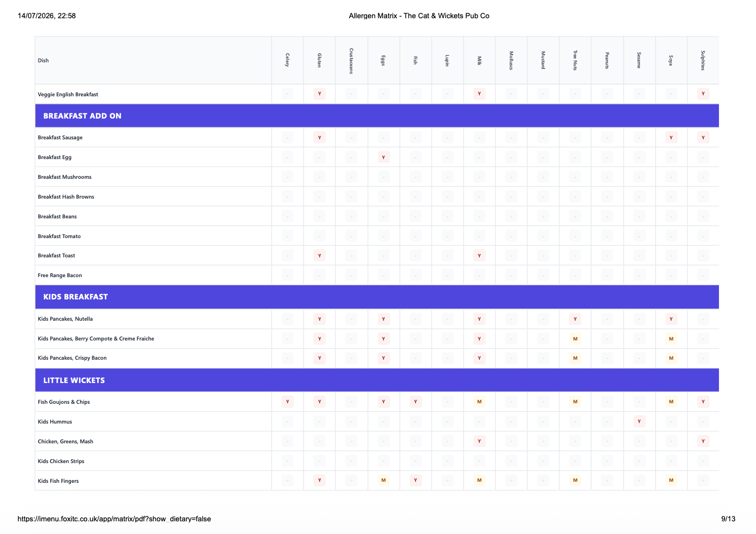The width and height of the screenshot is (756, 534).
Task: Click the Crustaceans column header
Action: pos(351,60)
